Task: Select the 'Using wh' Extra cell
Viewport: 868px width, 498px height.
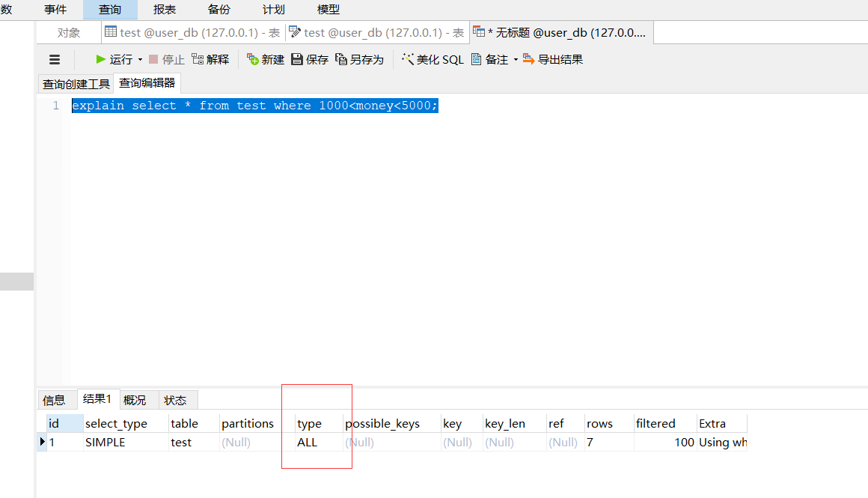Action: pos(722,442)
